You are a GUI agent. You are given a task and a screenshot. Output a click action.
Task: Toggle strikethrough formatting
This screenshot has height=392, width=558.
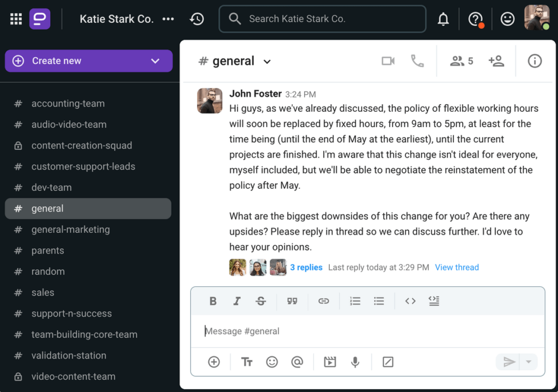tap(261, 301)
